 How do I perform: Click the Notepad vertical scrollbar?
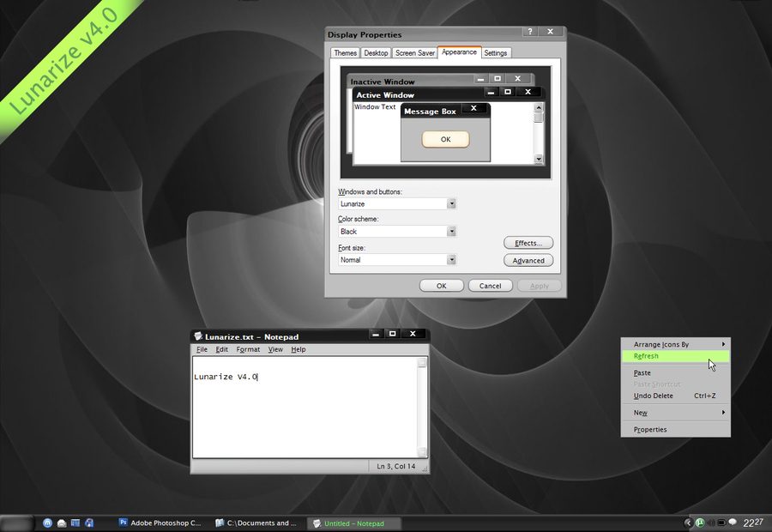coord(422,408)
